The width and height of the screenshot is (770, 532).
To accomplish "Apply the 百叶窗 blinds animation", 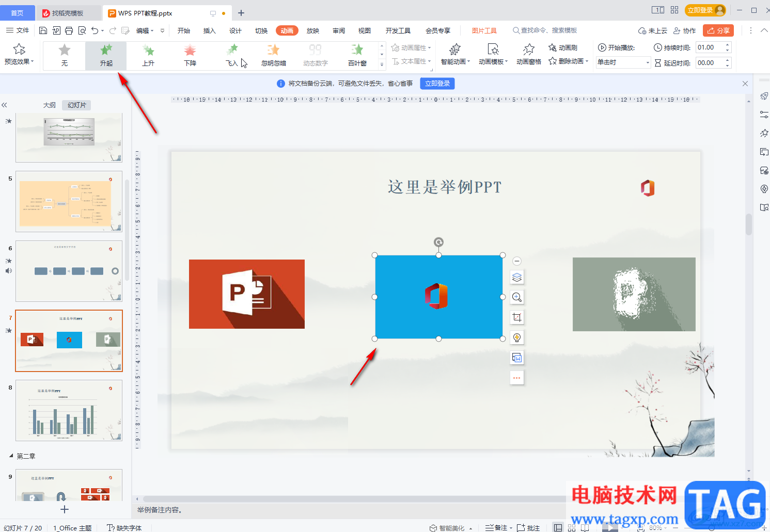I will (357, 56).
